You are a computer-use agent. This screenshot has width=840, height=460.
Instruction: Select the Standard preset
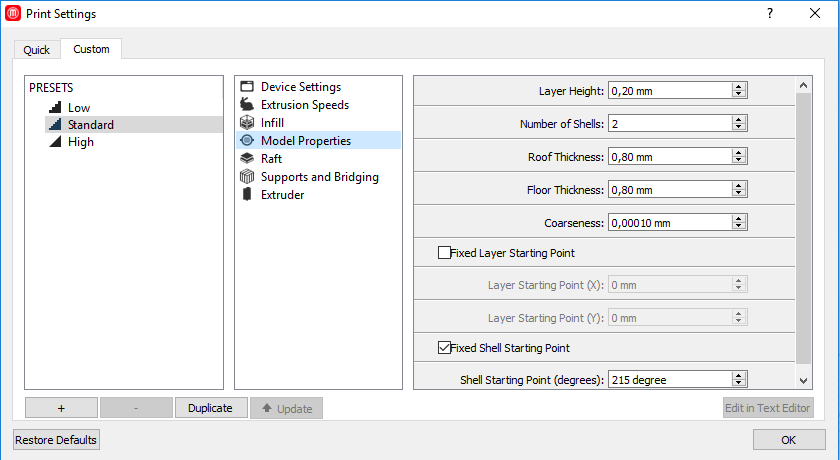[x=90, y=125]
